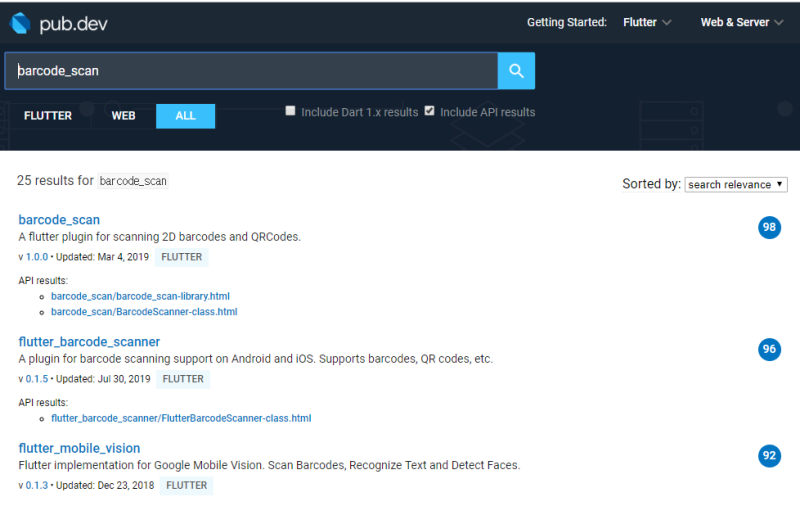Uncheck Include API results checkbox
The image size is (800, 515).
[x=430, y=111]
